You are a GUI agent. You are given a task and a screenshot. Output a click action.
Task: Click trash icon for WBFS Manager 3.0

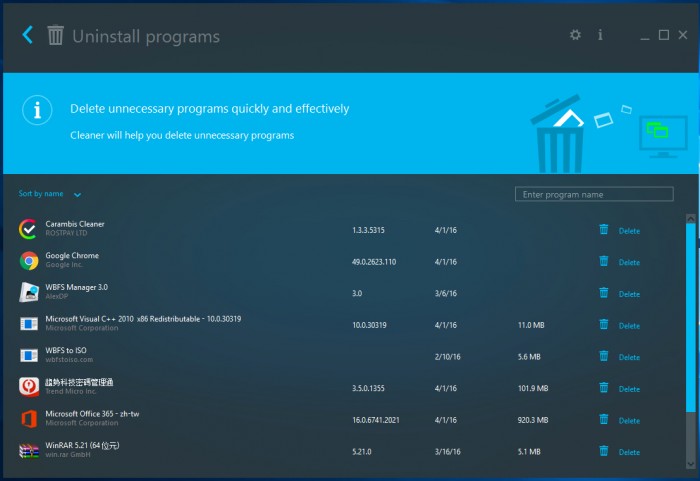pyautogui.click(x=604, y=293)
